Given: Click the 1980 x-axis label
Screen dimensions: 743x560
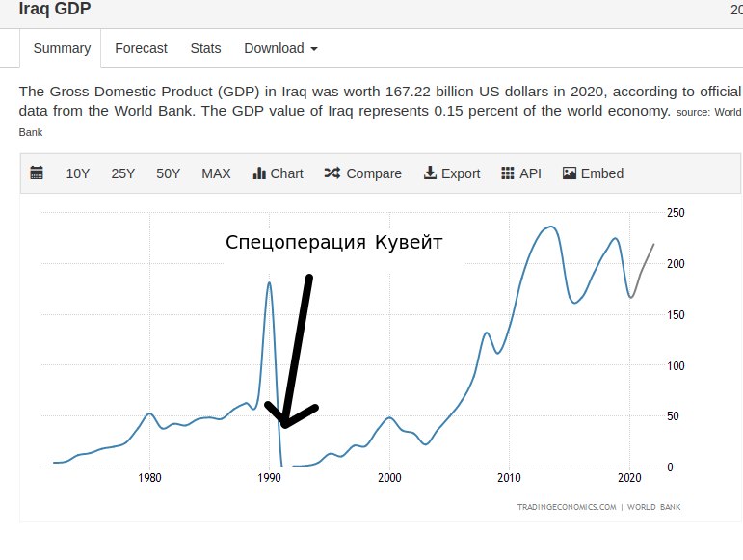Looking at the screenshot, I should pos(149,477).
